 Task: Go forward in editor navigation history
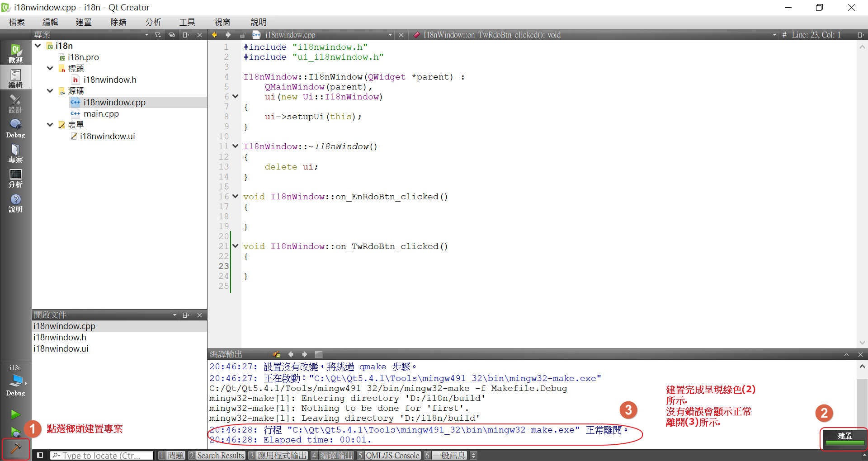pyautogui.click(x=228, y=35)
